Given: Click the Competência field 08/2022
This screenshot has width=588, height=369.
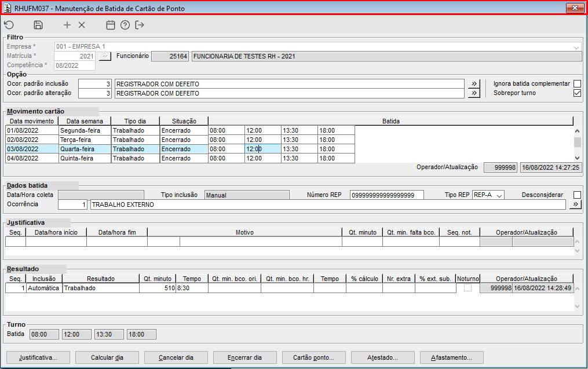Looking at the screenshot, I should pos(75,65).
